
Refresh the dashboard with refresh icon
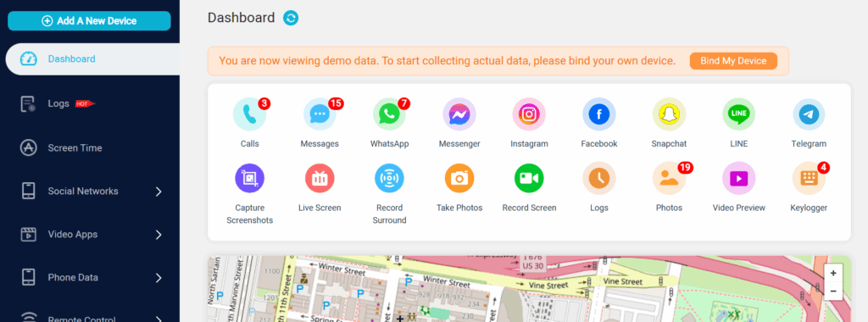[x=291, y=19]
